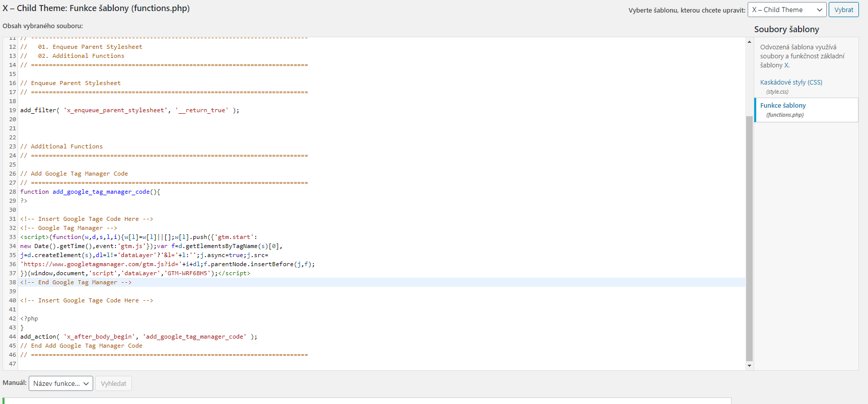
Task: Click the editor scrollbar up arrow
Action: (749, 42)
